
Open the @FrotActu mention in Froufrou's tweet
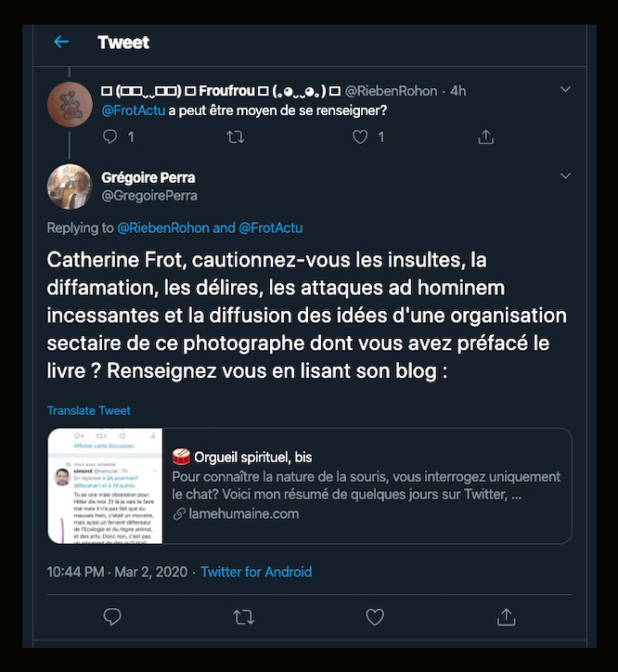133,110
